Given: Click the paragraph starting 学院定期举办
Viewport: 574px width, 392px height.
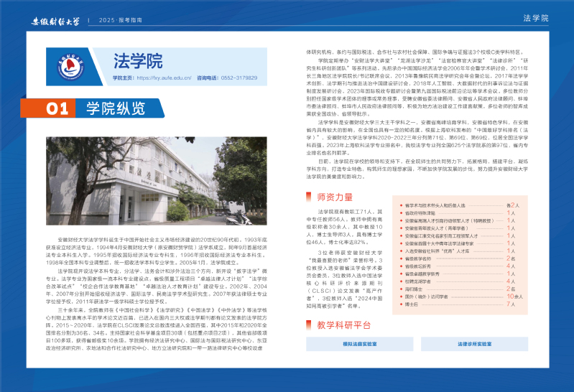Looking at the screenshot, I should click(417, 87).
